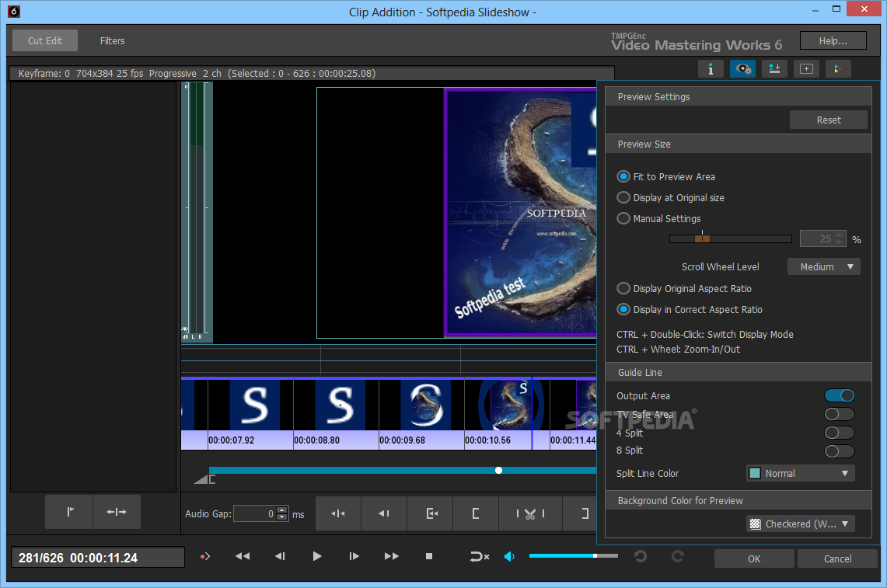Select the Fit to Preview Area option
Screen dimensions: 887x588
(x=623, y=177)
